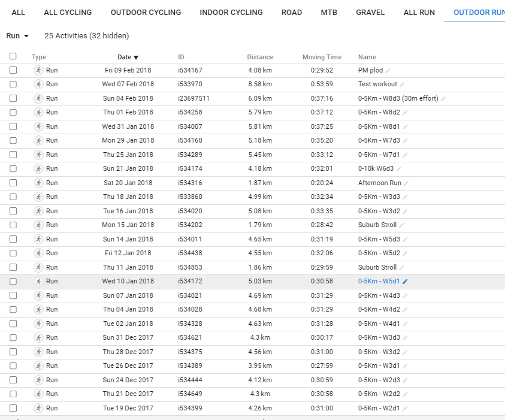Sort activities by the Name column header
The image size is (505, 420).
[x=367, y=57]
